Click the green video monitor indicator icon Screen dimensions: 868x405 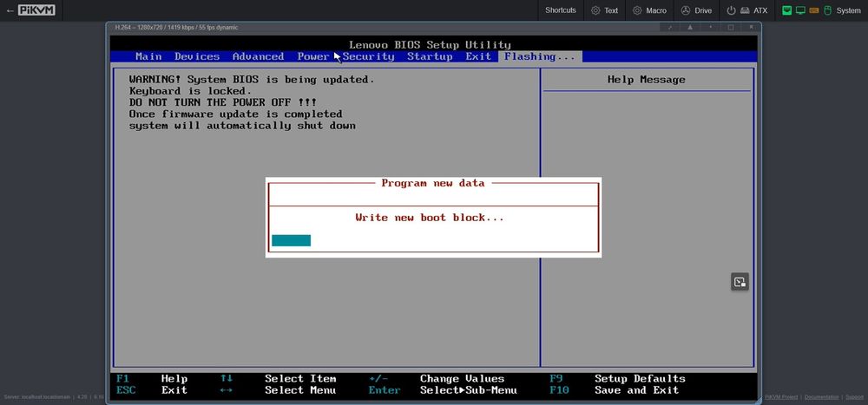point(800,10)
